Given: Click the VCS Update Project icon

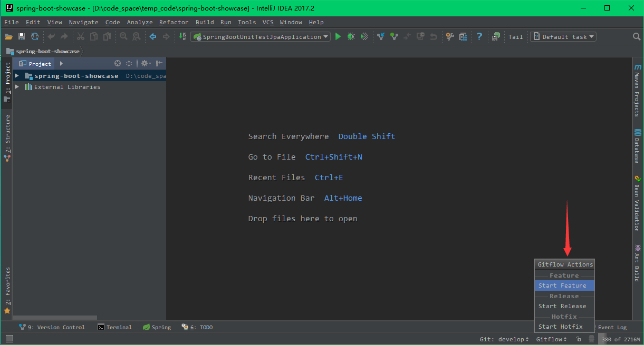Looking at the screenshot, I should click(x=381, y=36).
